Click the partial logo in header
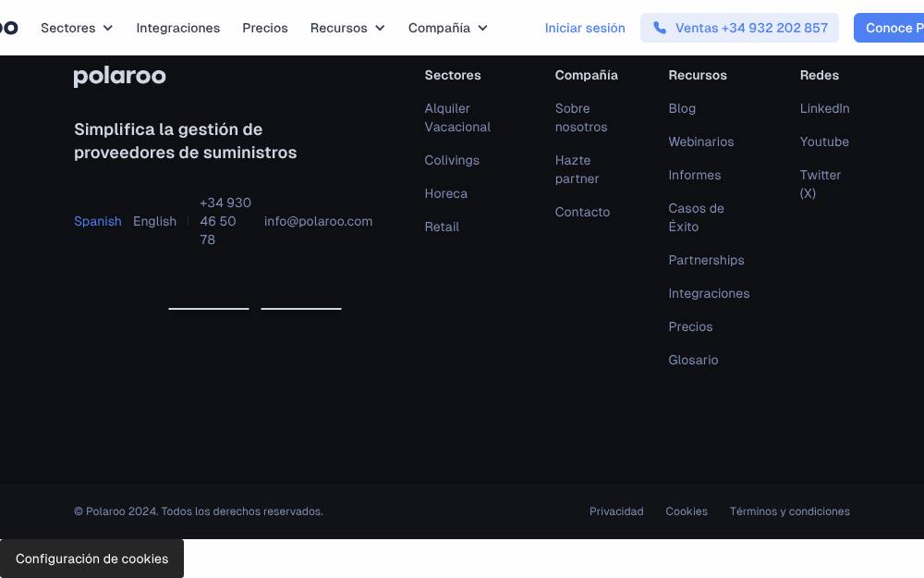Image resolution: width=924 pixels, height=578 pixels. click(x=9, y=28)
